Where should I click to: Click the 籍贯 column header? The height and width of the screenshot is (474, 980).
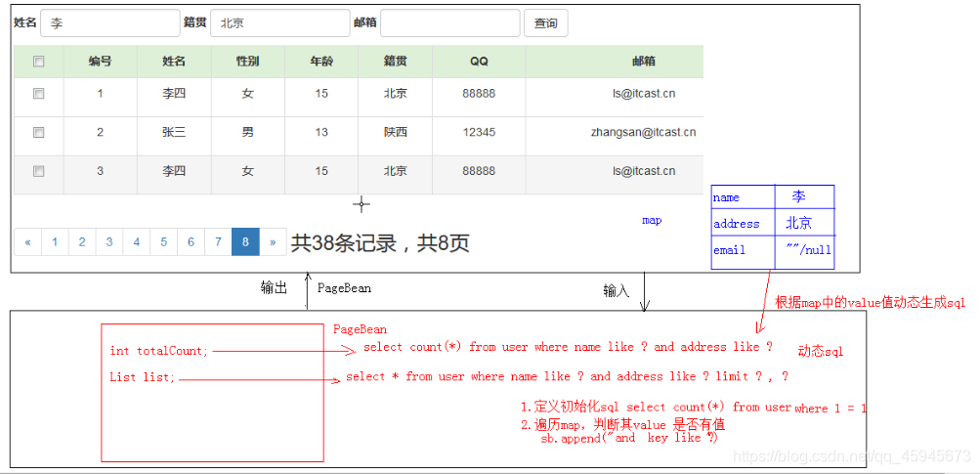395,62
